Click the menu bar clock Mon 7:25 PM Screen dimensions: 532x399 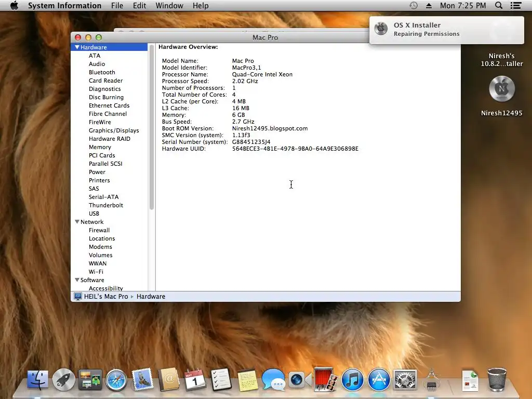click(463, 5)
